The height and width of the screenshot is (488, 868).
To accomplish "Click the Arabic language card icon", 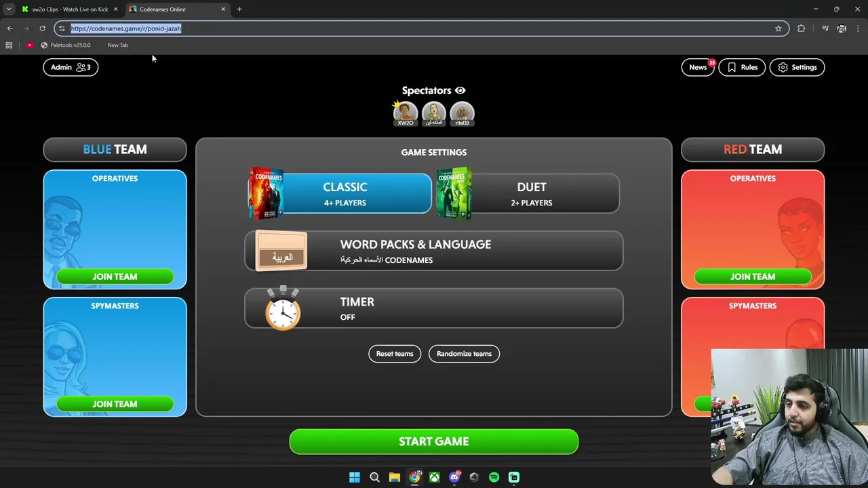I will coord(281,251).
